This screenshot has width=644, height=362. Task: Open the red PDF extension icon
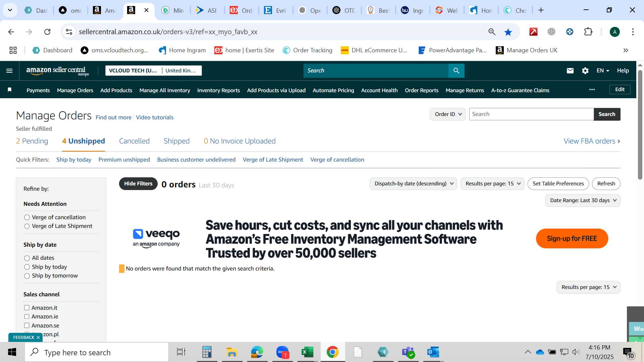[x=533, y=32]
